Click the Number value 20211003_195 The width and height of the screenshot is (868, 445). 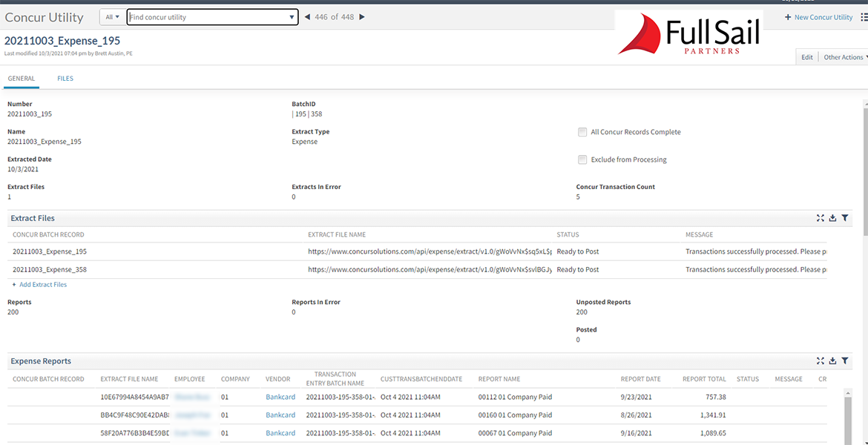[30, 114]
